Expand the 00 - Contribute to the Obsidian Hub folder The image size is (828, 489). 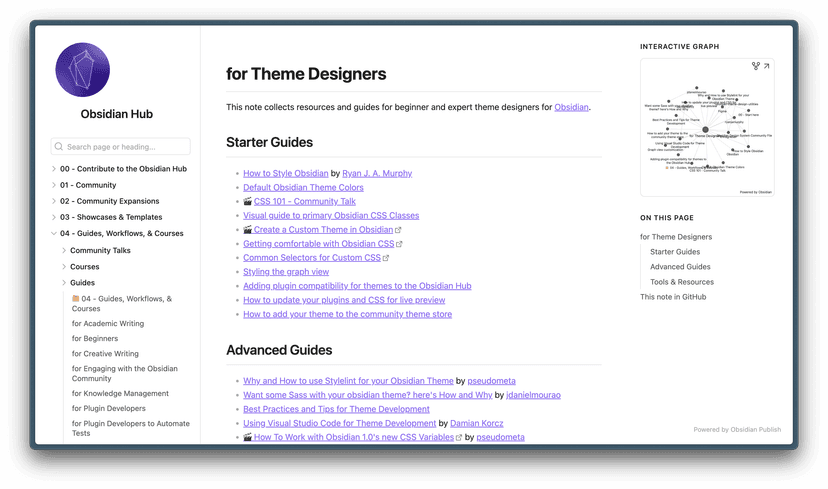54,169
